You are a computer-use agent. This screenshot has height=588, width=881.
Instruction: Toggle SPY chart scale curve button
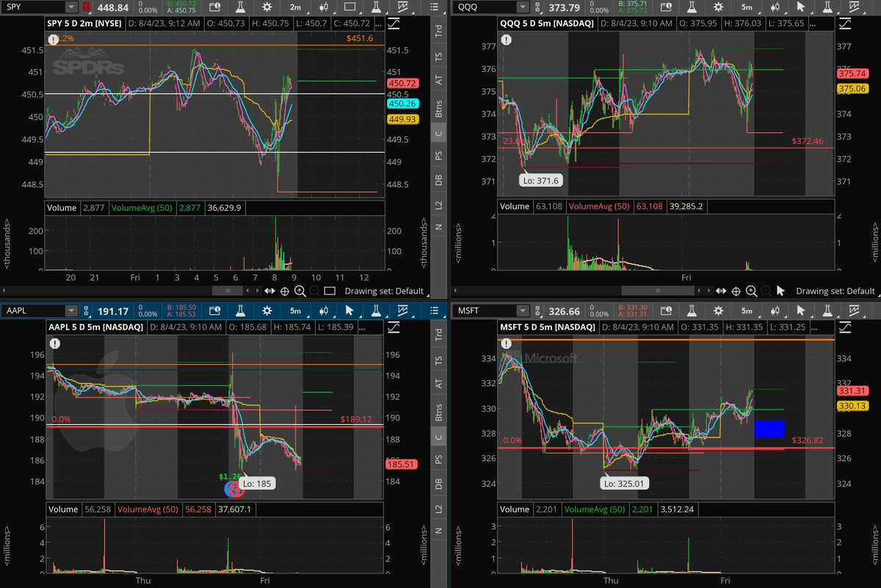tap(394, 23)
